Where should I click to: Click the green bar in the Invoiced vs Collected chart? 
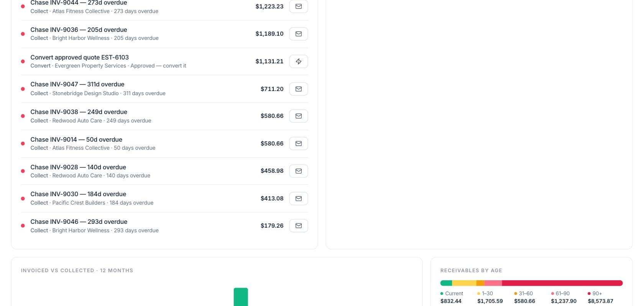click(x=241, y=297)
